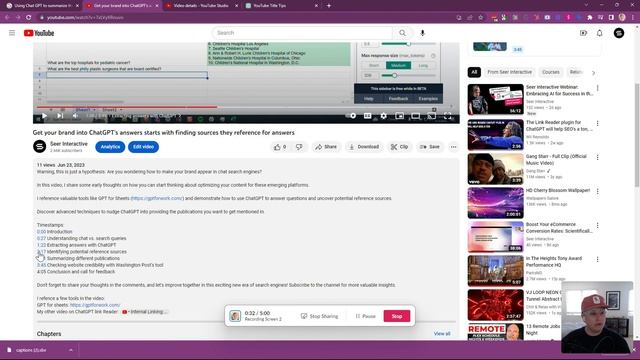Screen dimensions: 640x360
Task: Select From Seer Interactive filter chip
Action: pyautogui.click(x=509, y=72)
